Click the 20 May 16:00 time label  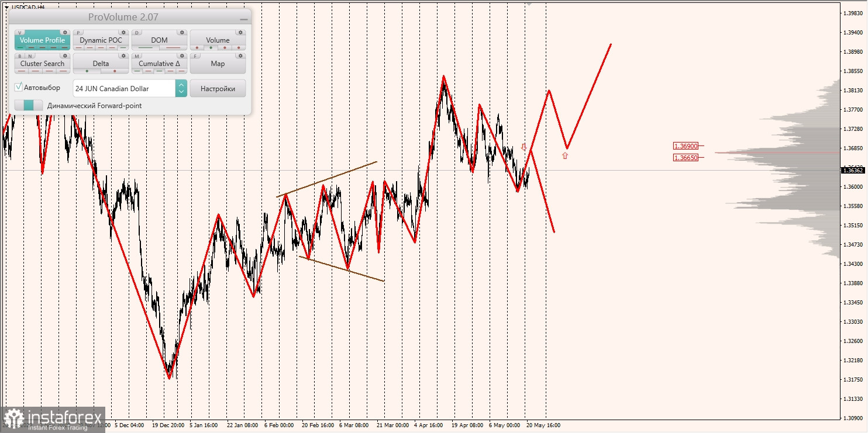click(543, 425)
